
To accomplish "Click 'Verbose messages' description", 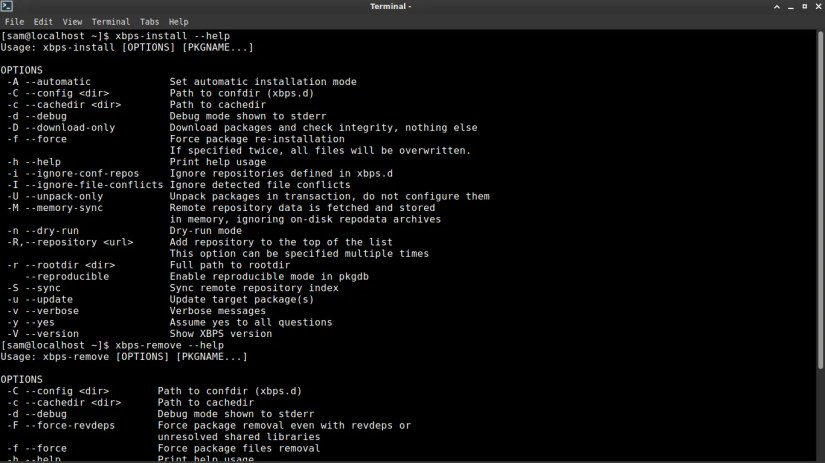I will (218, 311).
